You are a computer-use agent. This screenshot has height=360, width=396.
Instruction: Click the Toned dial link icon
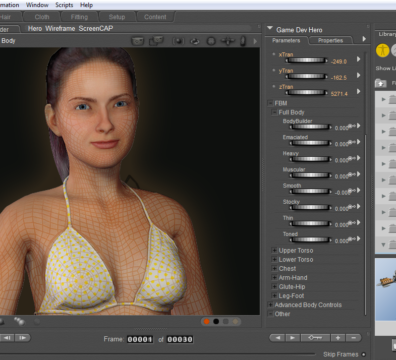tap(352, 239)
